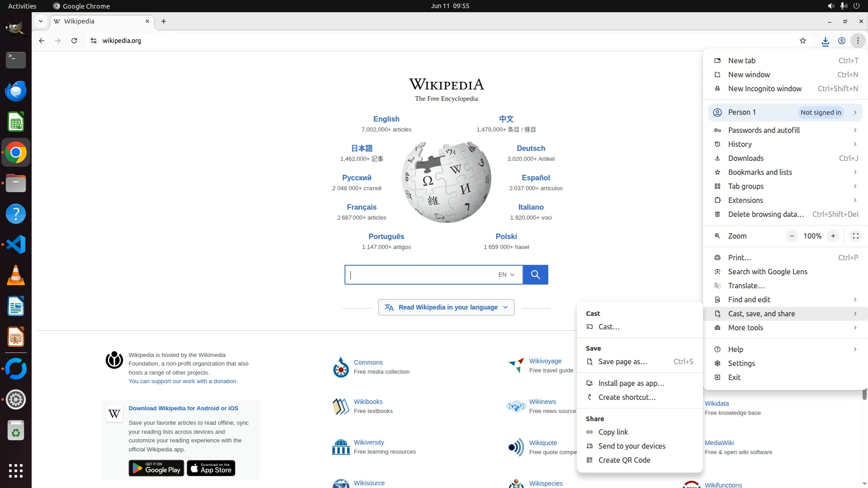
Task: Click the blue Wikipedia search magnifier button
Action: click(535, 275)
